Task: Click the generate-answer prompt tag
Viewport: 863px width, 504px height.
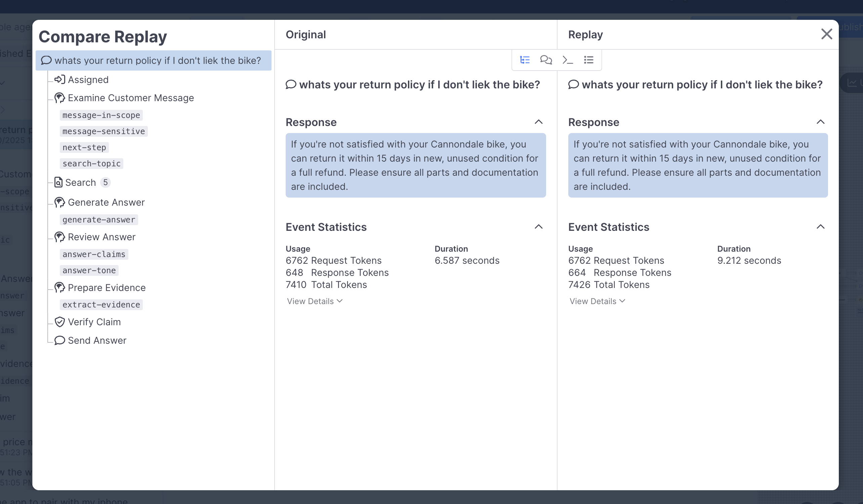Action: [x=98, y=219]
